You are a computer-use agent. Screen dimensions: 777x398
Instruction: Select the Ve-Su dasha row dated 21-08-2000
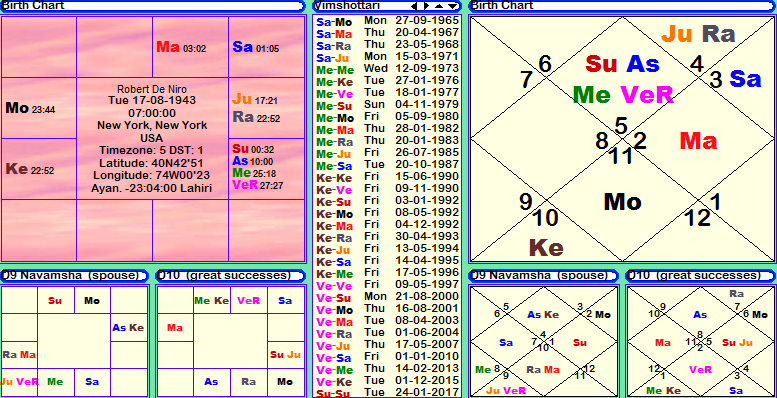387,297
